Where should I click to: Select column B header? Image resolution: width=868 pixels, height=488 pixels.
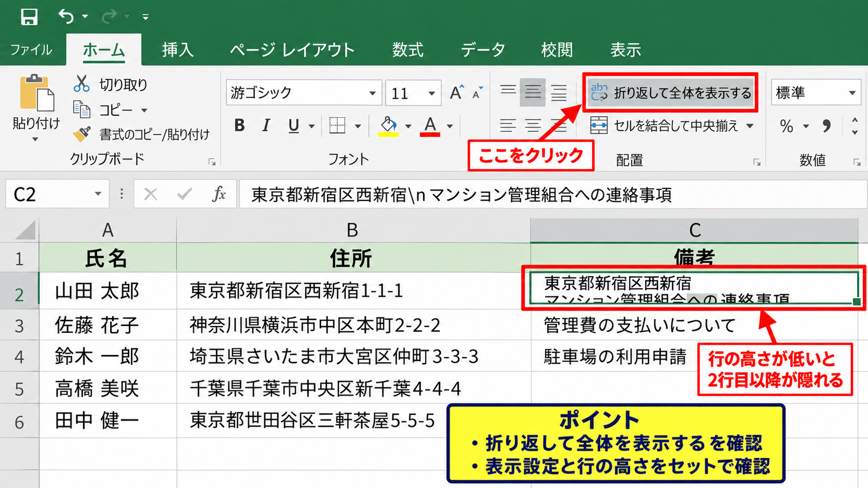353,230
